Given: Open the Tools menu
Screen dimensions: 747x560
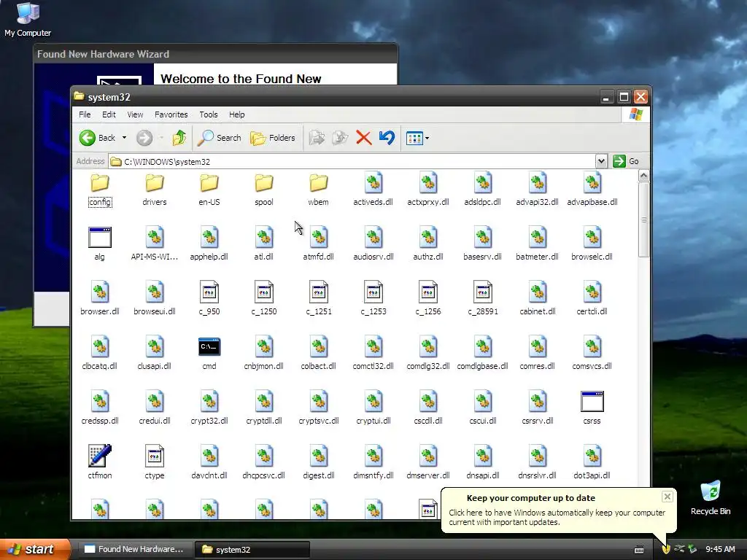Looking at the screenshot, I should tap(208, 114).
